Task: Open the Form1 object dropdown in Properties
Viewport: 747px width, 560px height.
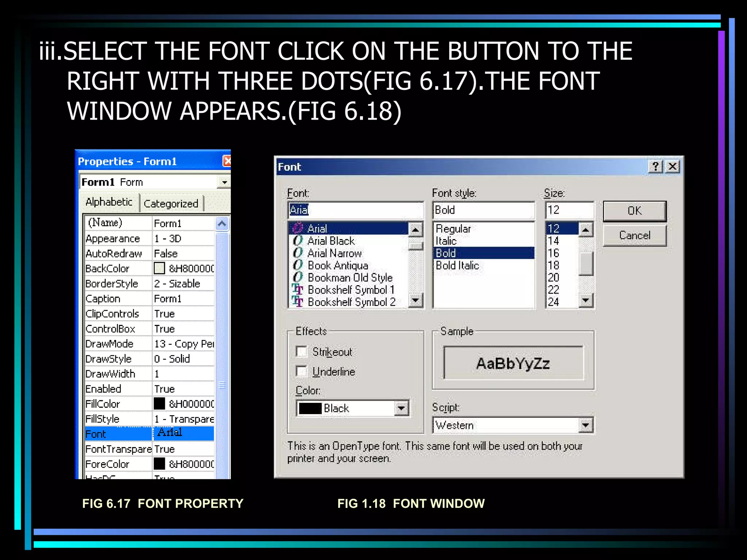Action: [224, 182]
